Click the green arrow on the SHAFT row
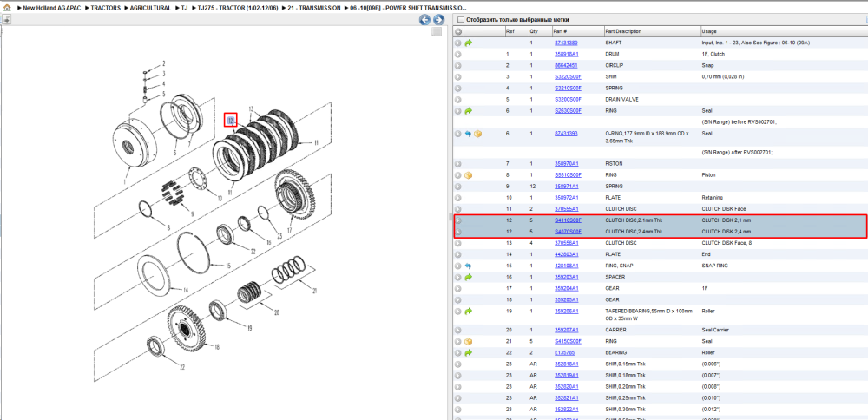The height and width of the screenshot is (420, 868). pos(469,43)
